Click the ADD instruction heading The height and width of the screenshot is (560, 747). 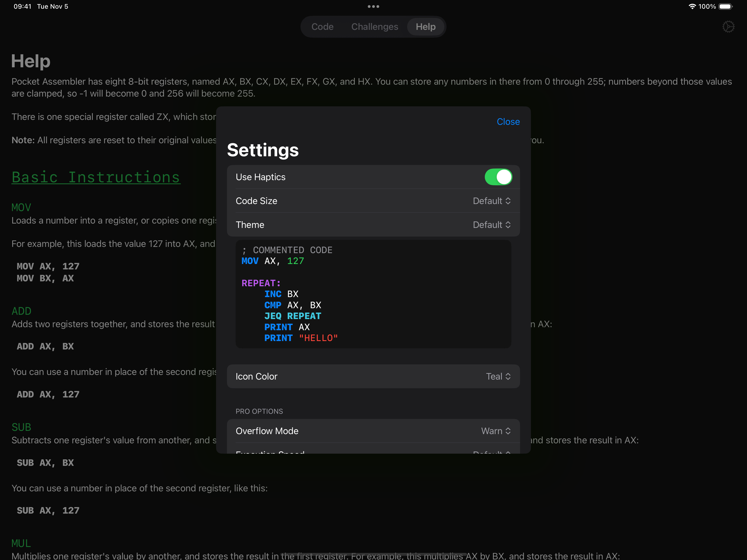pos(21,311)
